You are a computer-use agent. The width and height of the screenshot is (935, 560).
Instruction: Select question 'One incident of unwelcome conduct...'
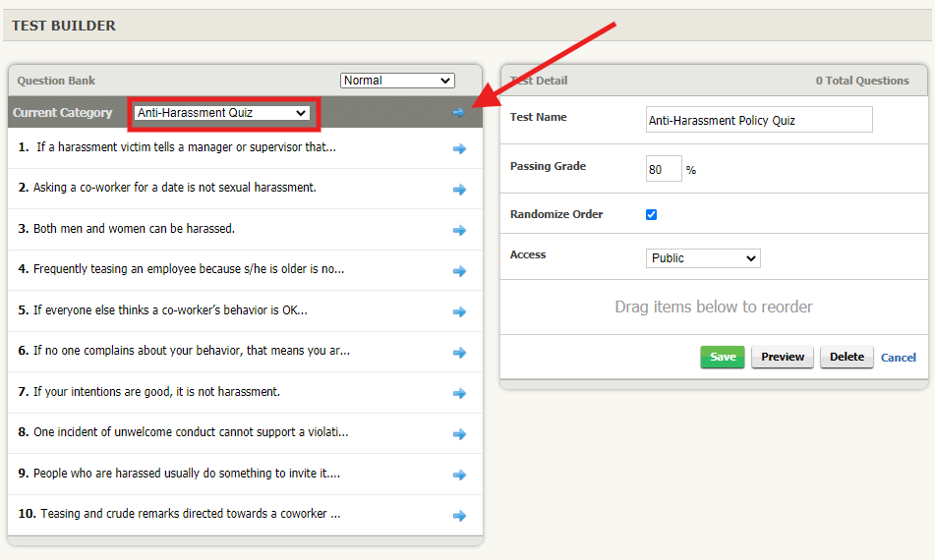[x=191, y=432]
